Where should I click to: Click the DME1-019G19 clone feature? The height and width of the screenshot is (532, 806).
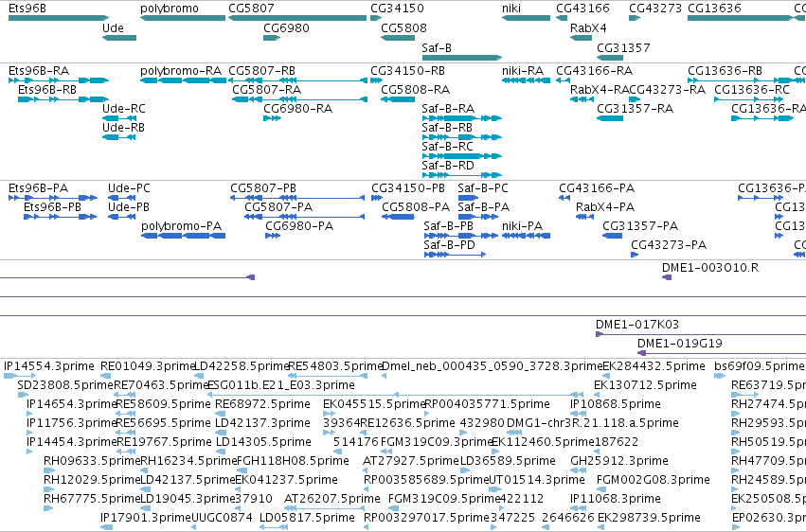coord(722,353)
